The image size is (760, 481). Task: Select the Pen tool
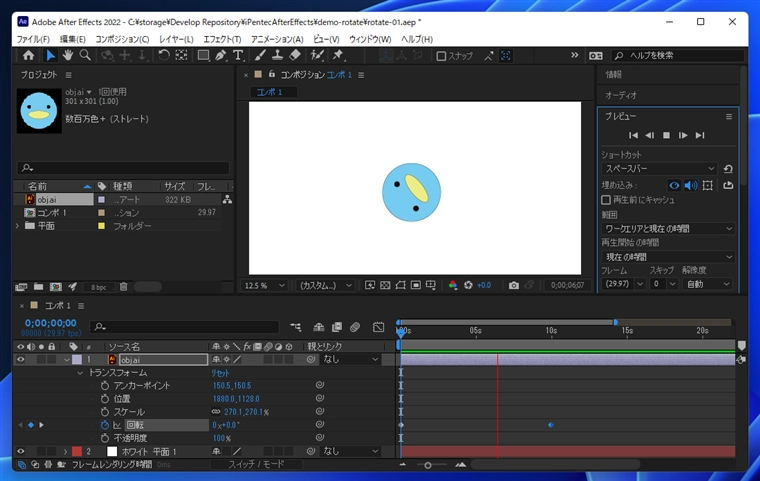[x=221, y=55]
